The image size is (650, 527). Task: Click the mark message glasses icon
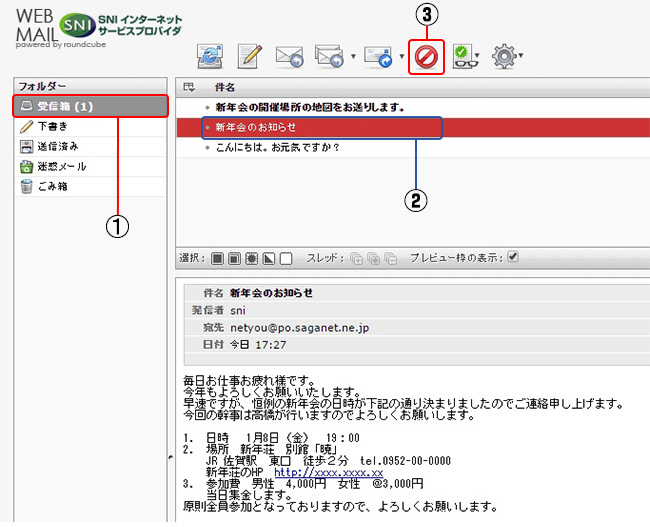[x=463, y=56]
